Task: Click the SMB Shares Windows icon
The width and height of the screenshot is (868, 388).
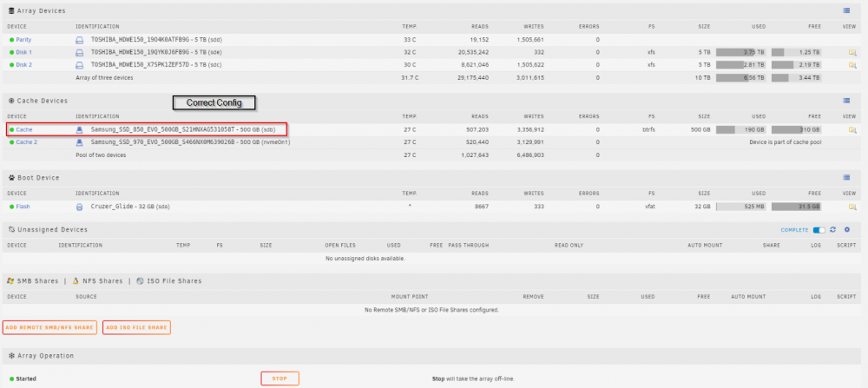Action: click(10, 281)
